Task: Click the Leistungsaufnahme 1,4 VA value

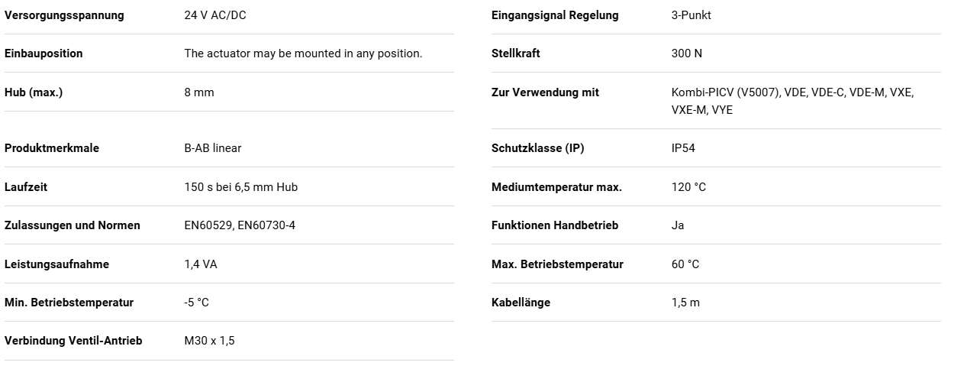Action: pyautogui.click(x=201, y=264)
